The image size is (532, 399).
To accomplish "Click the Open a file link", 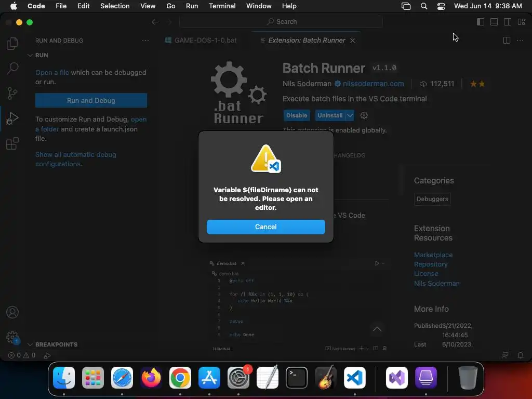I will point(52,72).
